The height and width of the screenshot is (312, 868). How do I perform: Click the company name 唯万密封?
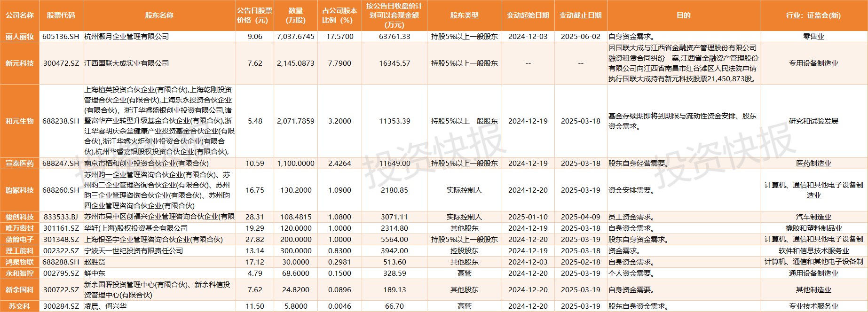click(x=20, y=228)
